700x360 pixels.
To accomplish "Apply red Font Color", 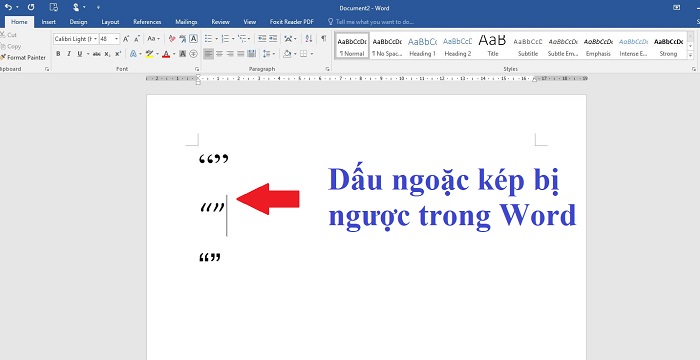I will (166, 54).
